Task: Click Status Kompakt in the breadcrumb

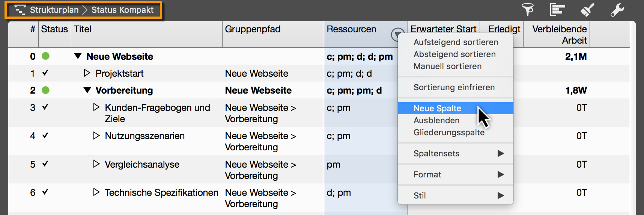Action: click(x=122, y=10)
